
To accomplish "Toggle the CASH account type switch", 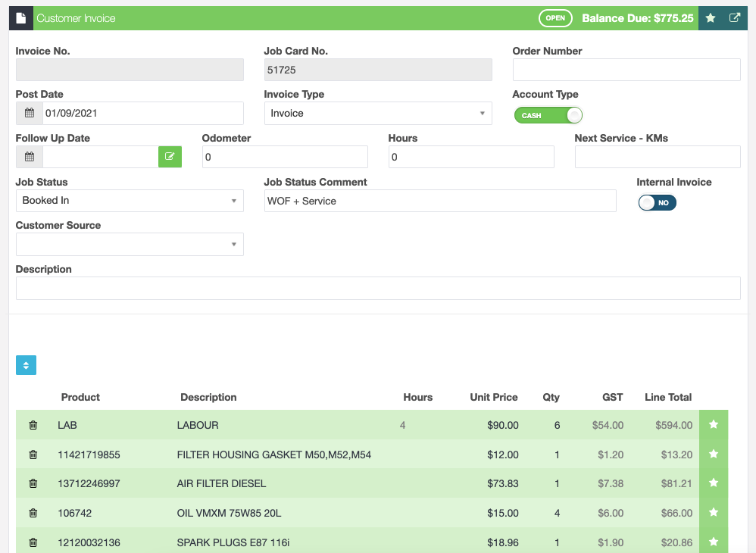I will tap(548, 115).
